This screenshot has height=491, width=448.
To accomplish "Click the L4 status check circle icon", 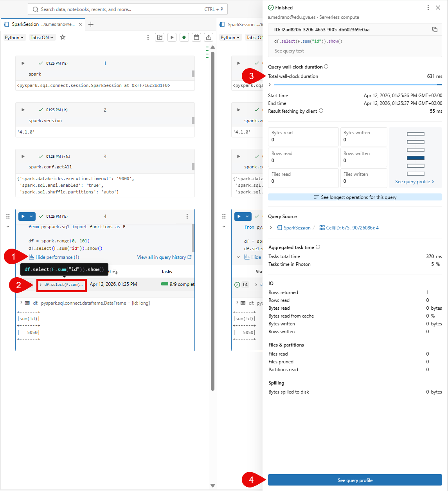I will [x=237, y=285].
